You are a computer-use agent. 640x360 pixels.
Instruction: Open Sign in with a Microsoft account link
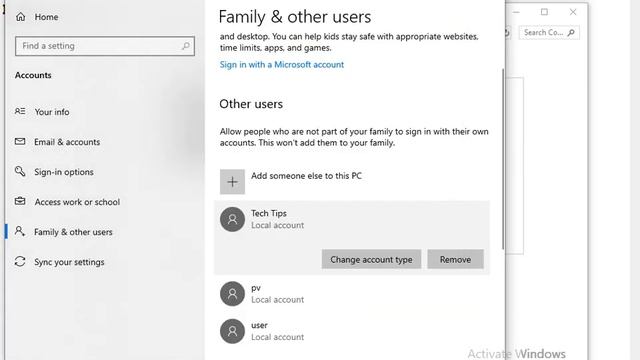pyautogui.click(x=282, y=64)
